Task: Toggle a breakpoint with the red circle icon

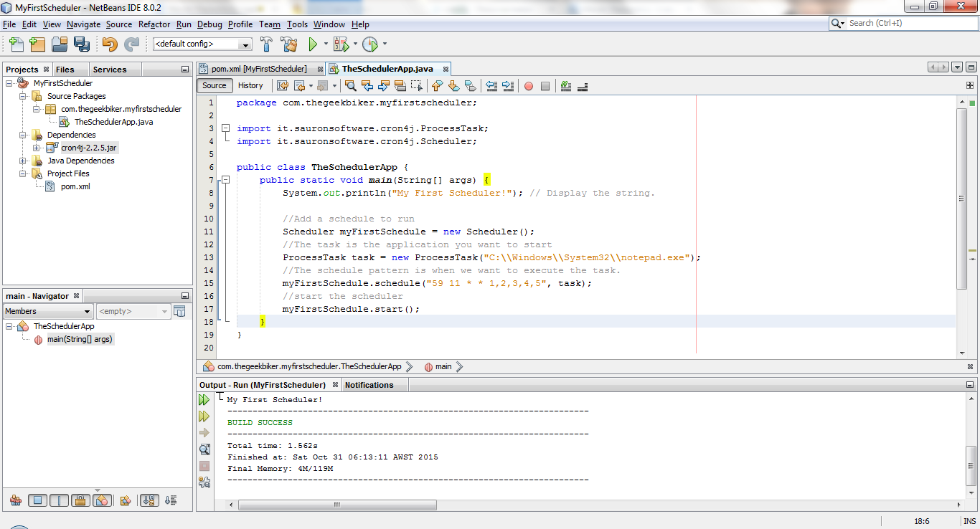Action: 529,86
